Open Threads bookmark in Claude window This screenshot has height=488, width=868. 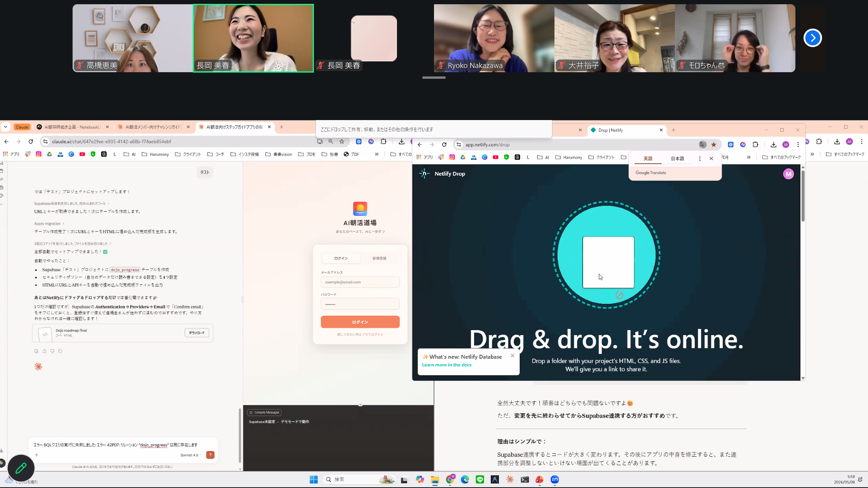coord(104,154)
